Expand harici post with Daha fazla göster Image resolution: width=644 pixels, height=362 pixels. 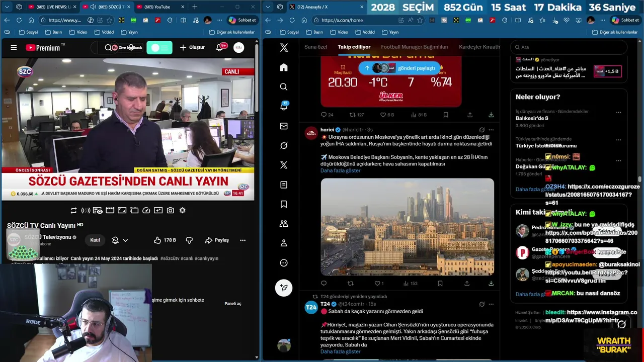pos(341,170)
